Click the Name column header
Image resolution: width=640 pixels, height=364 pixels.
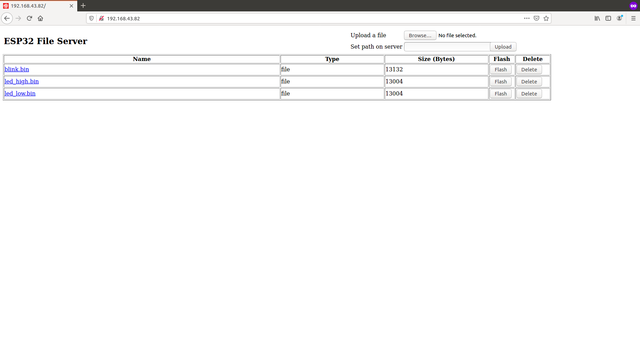pos(142,59)
